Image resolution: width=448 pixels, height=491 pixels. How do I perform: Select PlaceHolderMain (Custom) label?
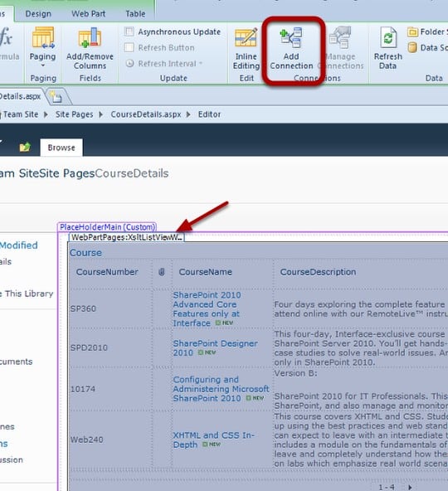click(x=107, y=227)
